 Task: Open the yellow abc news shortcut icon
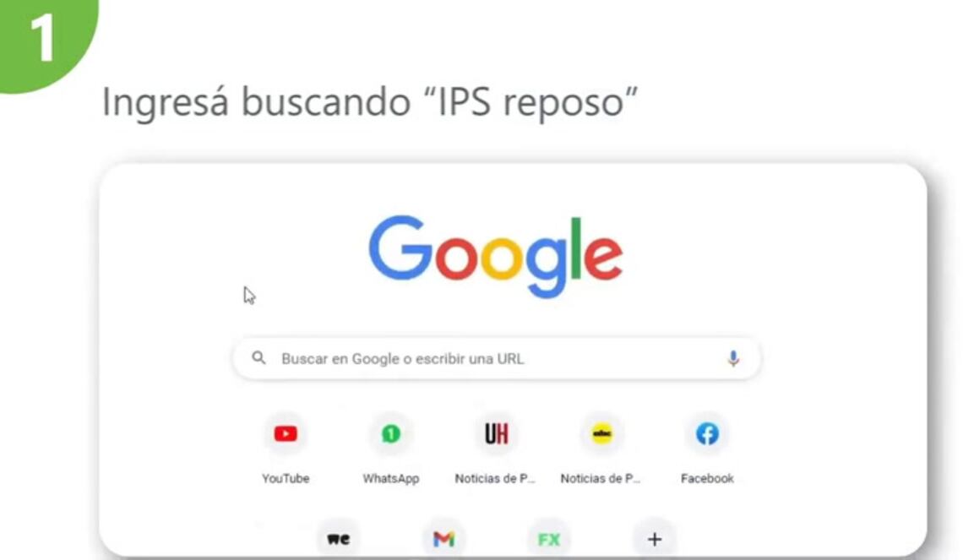(601, 434)
